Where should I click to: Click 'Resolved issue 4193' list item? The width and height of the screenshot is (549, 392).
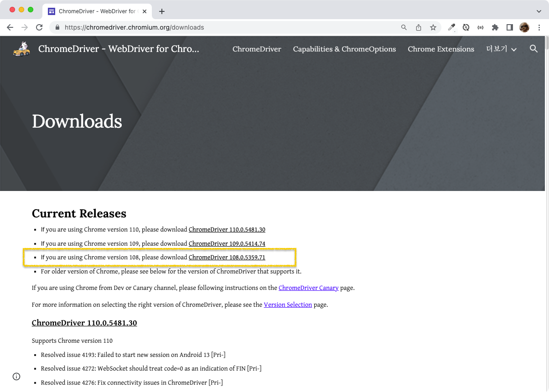pos(133,355)
